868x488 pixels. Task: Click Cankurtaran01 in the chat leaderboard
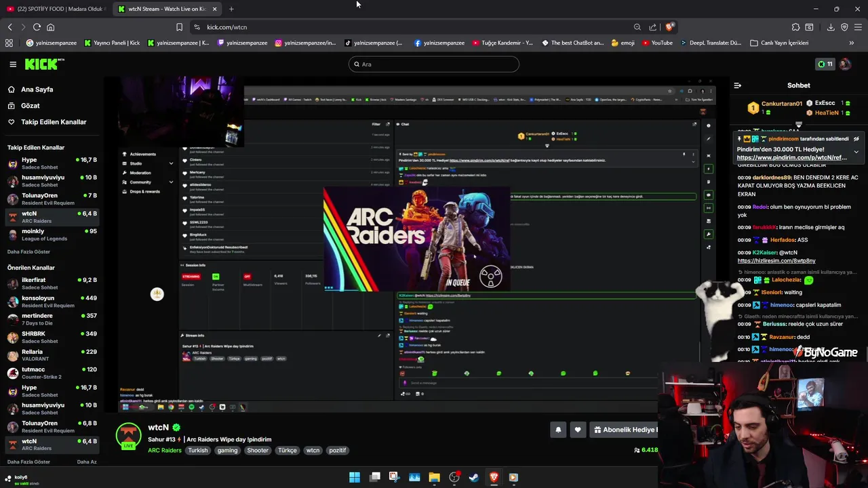click(x=782, y=104)
